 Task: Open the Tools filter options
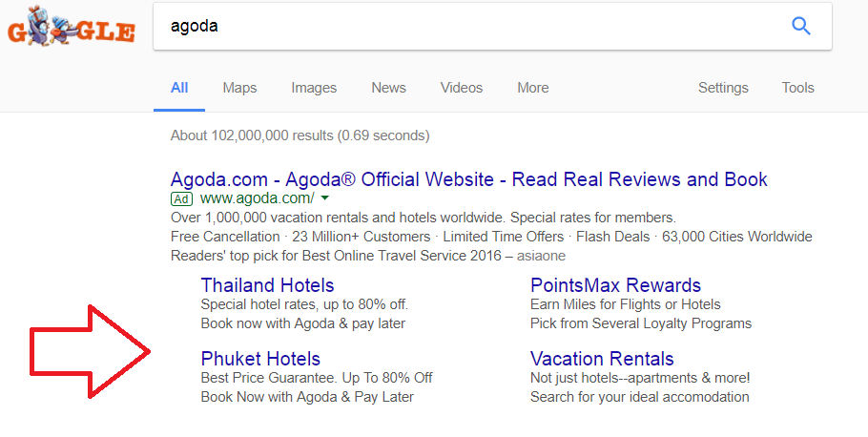(797, 88)
